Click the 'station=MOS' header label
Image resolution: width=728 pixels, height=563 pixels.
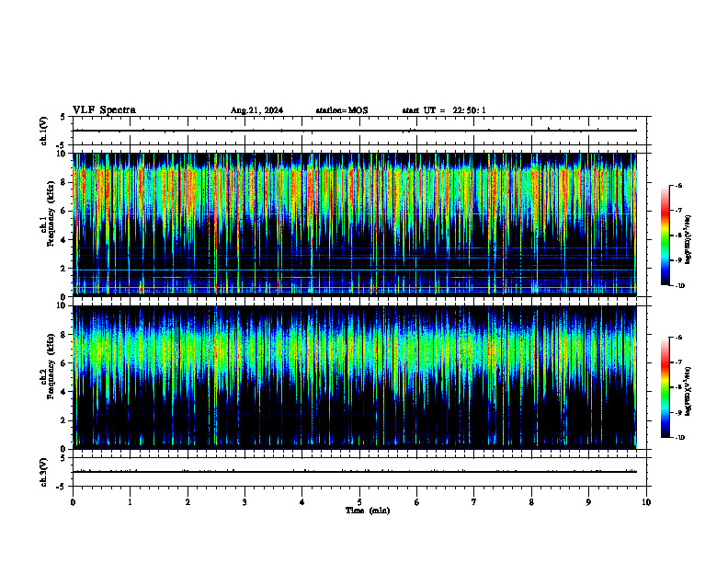342,110
